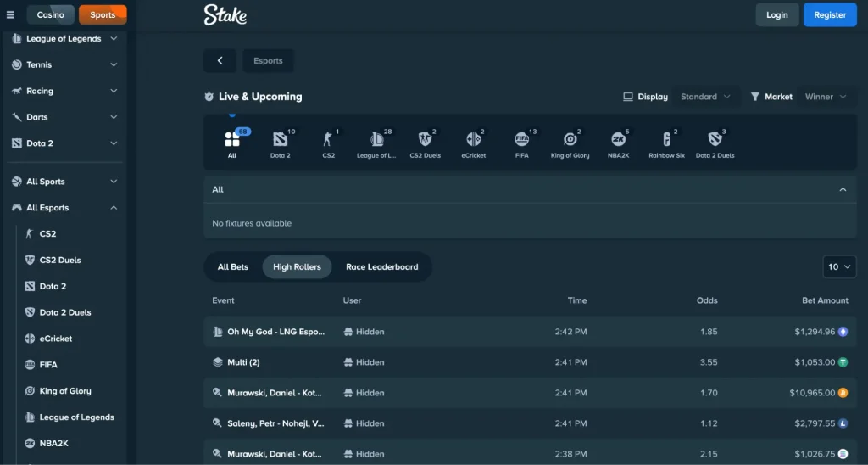
Task: Click the Register button
Action: tap(830, 14)
